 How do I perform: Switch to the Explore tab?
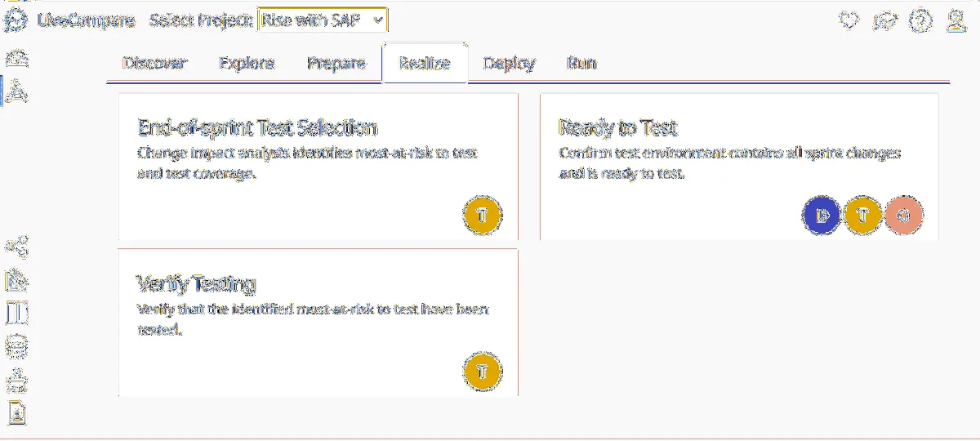point(247,63)
